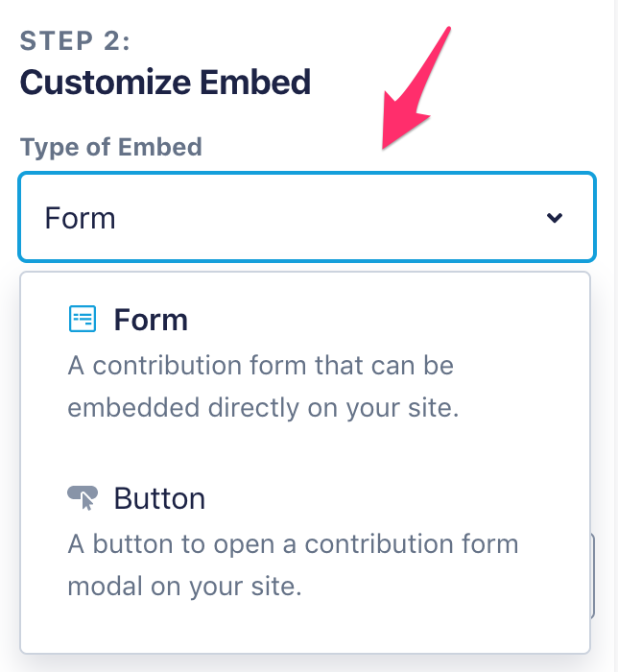Click the Button description about the form modal

(293, 565)
